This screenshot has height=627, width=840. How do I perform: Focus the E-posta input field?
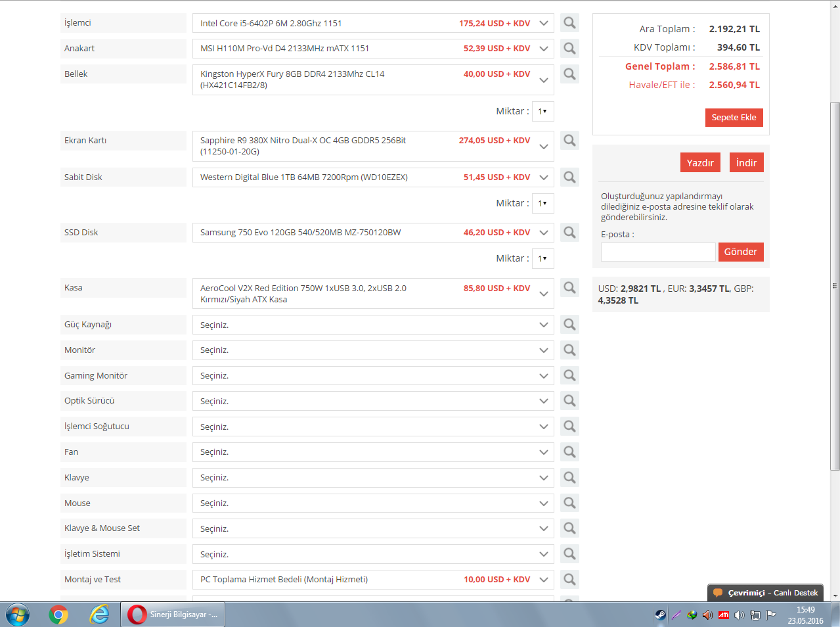pos(658,252)
